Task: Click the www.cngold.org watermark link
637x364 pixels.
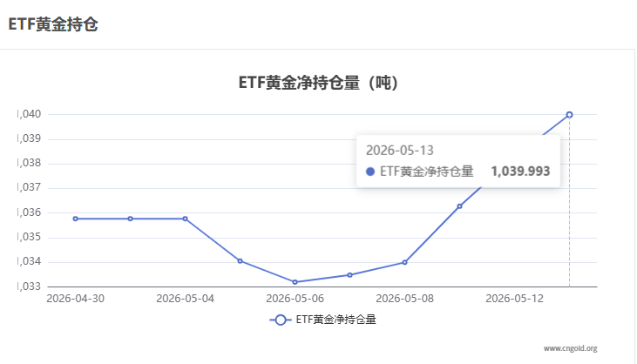Action: [x=571, y=348]
